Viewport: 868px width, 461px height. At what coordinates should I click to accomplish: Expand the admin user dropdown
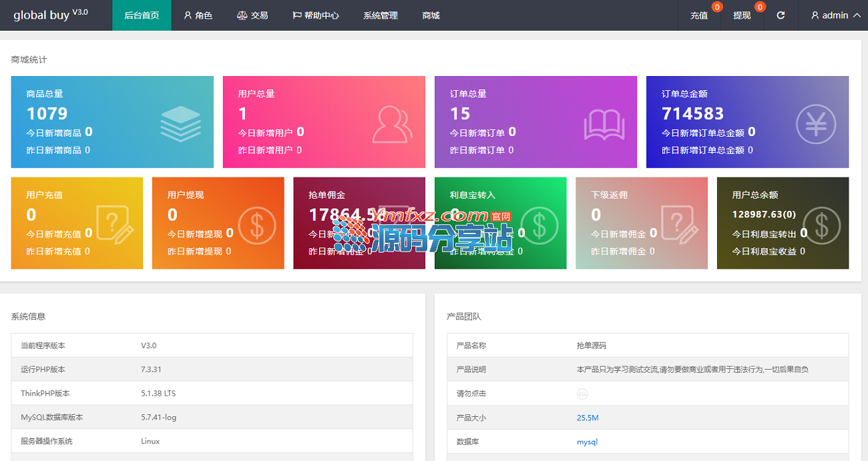(x=835, y=15)
